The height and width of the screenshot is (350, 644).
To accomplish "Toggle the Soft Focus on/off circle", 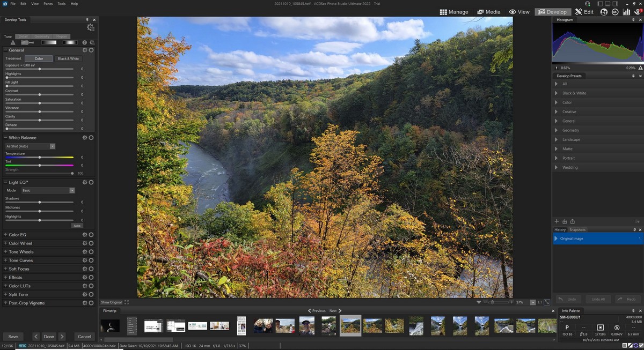I will pos(91,269).
